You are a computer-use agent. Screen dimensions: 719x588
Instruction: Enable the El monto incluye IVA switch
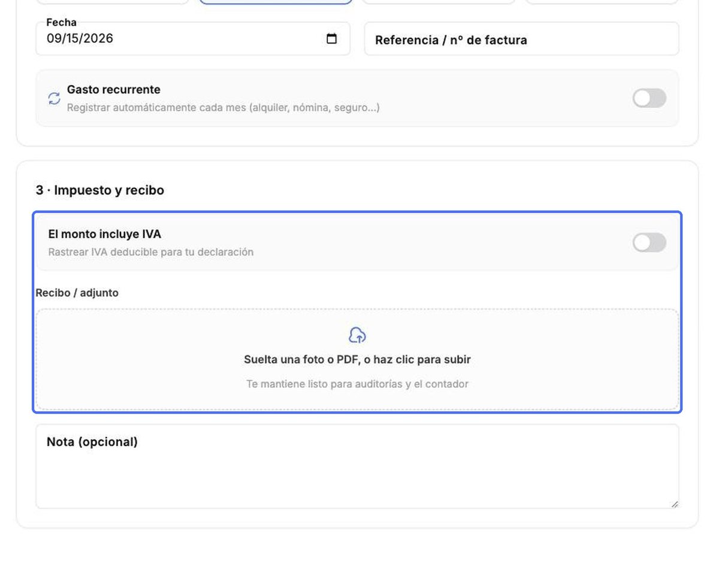(649, 243)
